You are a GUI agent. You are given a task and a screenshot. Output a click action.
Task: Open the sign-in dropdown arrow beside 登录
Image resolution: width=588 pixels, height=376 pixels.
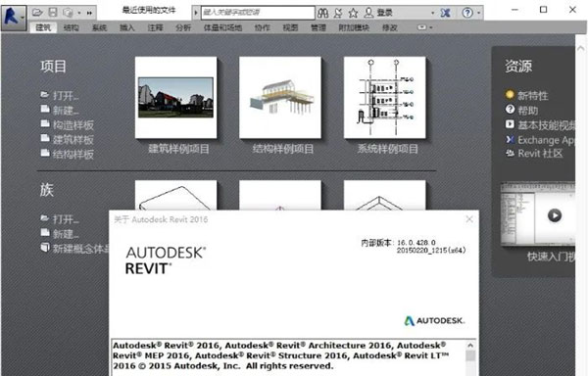(433, 13)
